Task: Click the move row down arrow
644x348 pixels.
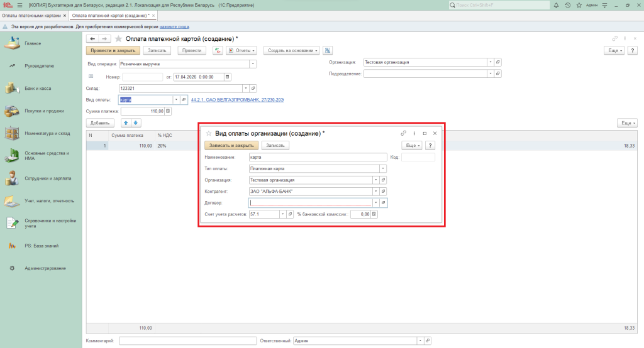Action: pos(135,123)
